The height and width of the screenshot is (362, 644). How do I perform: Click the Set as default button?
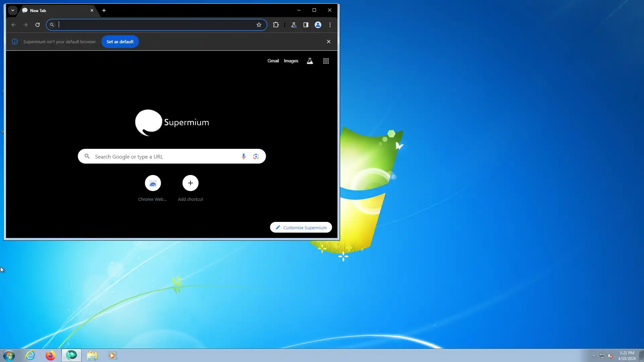[120, 42]
